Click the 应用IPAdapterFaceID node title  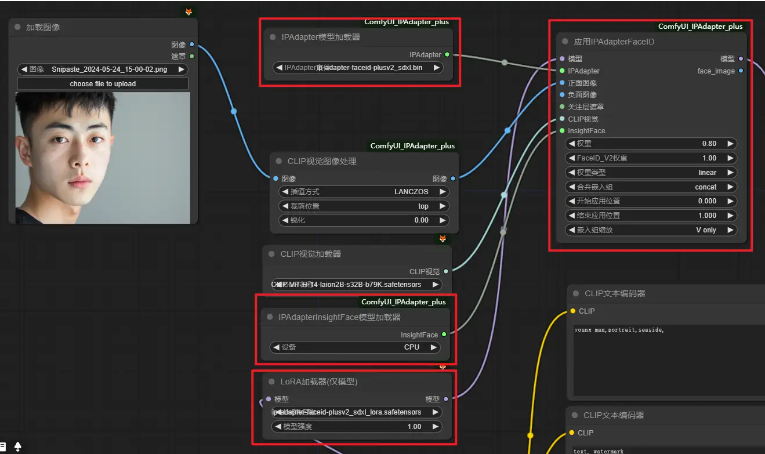[614, 41]
